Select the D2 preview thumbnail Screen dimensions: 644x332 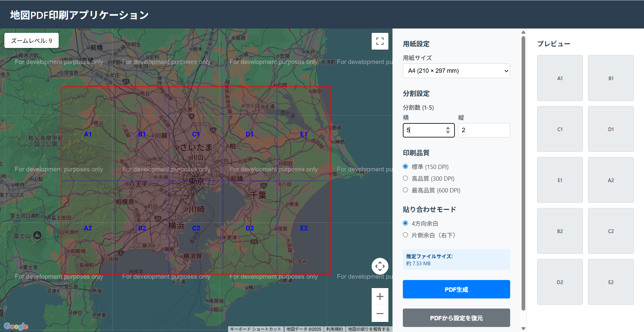[560, 282]
